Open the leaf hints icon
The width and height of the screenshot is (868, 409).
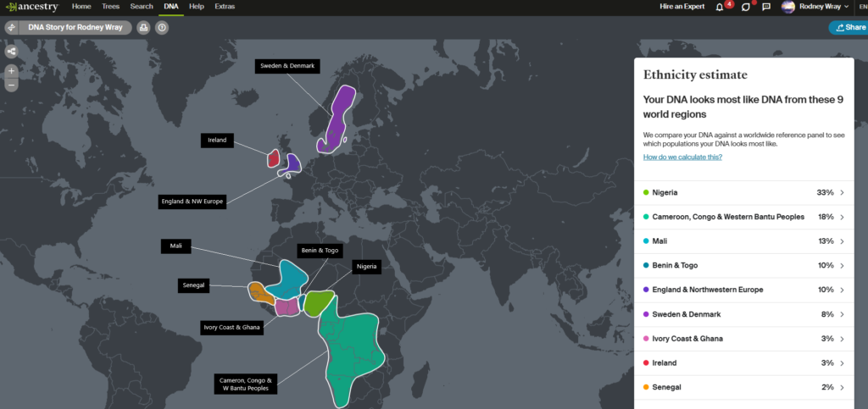(745, 7)
